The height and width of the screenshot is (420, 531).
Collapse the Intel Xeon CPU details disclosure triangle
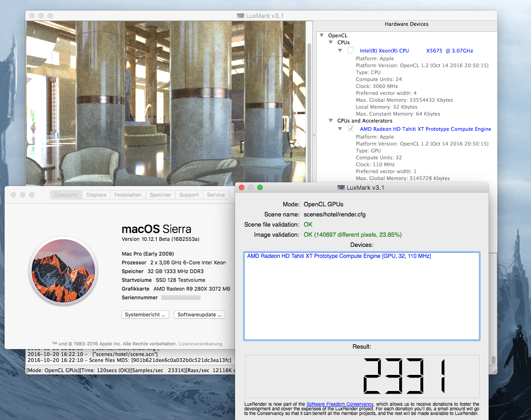340,51
